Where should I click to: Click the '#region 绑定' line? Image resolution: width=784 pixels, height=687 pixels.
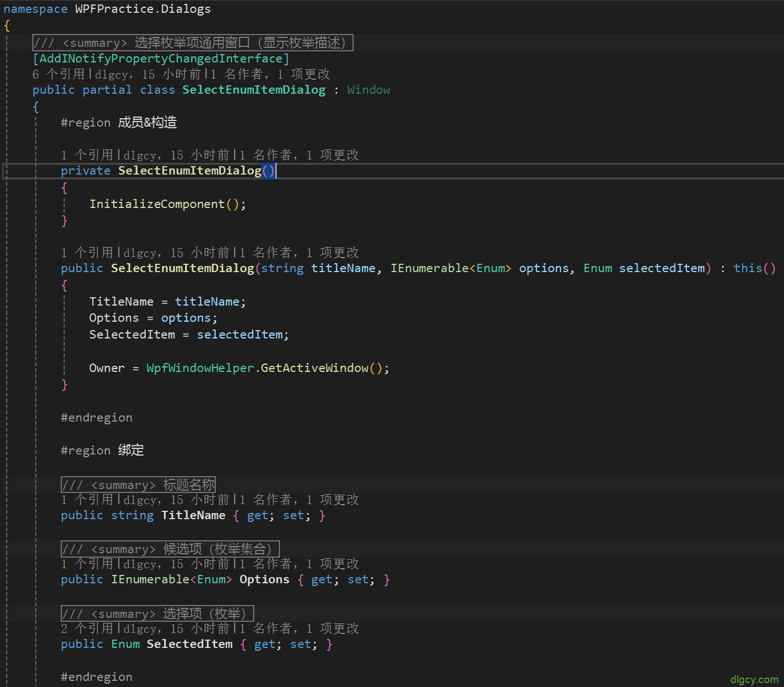point(103,450)
